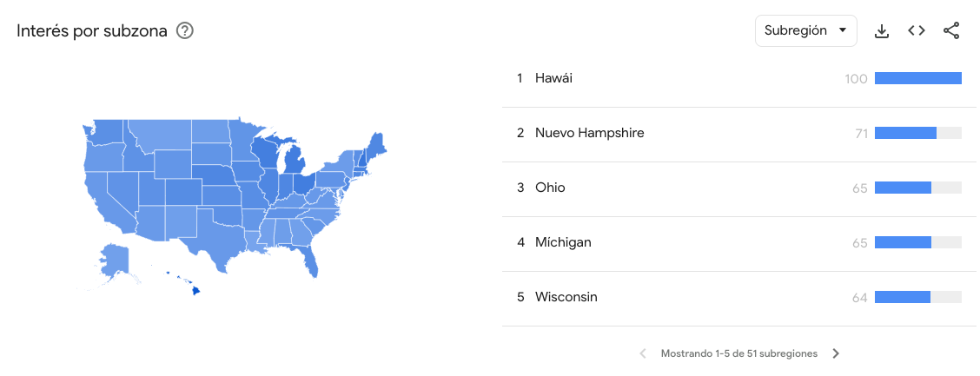The image size is (980, 376).
Task: Open the help icon beside Interés por subzona
Action: point(184,30)
